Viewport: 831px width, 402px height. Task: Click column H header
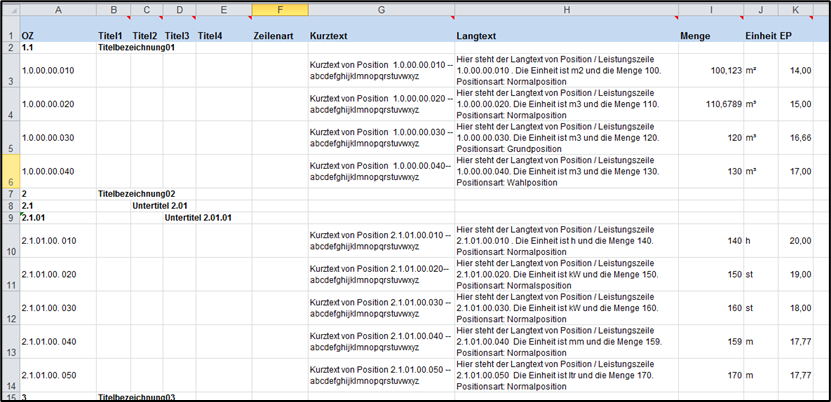[x=565, y=9]
